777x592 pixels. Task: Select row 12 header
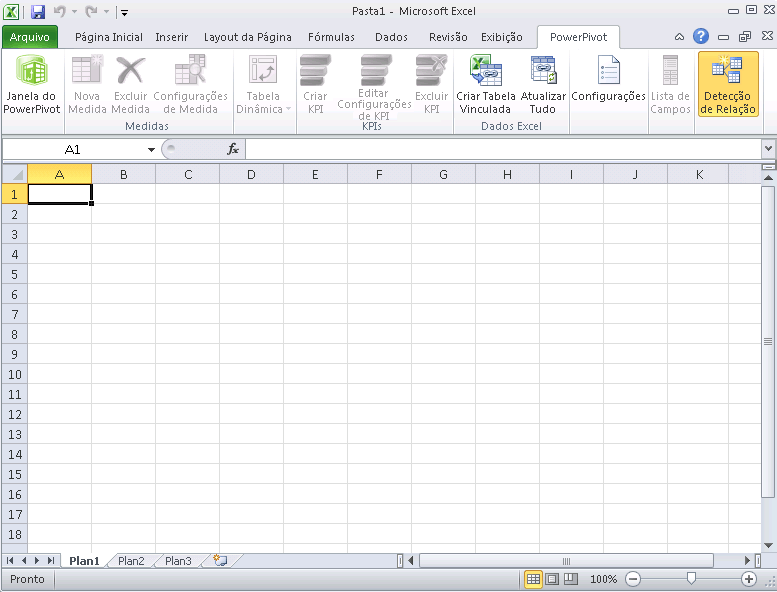[15, 414]
